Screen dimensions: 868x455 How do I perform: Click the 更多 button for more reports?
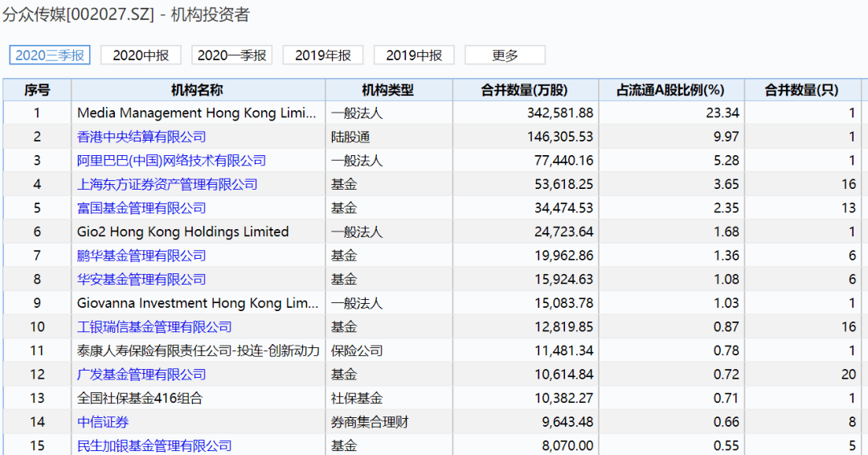pos(505,55)
